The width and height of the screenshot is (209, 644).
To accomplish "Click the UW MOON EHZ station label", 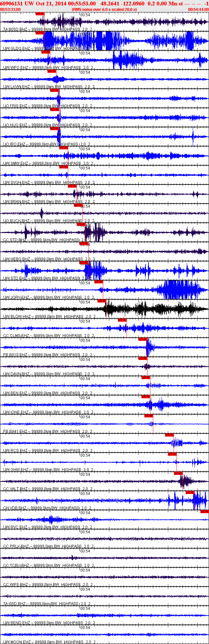I will (x=49, y=642).
